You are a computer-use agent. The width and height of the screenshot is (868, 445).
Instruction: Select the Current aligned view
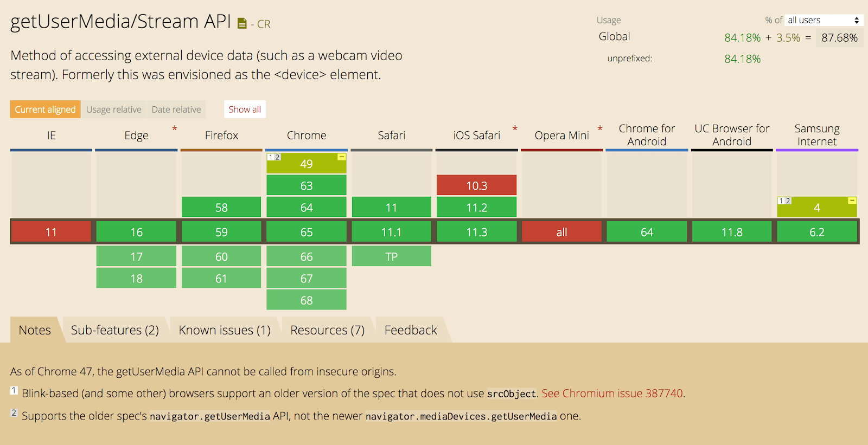[x=46, y=109]
